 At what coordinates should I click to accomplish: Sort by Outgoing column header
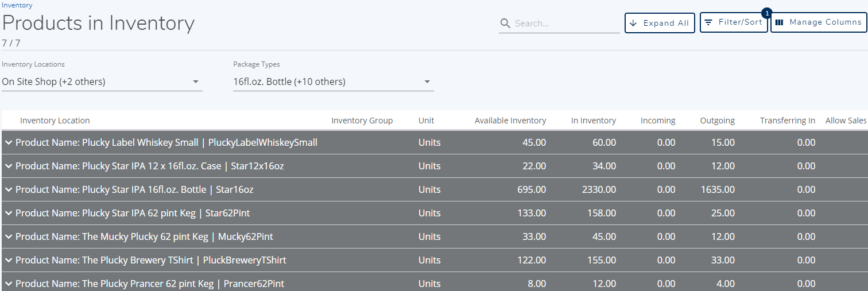point(717,121)
